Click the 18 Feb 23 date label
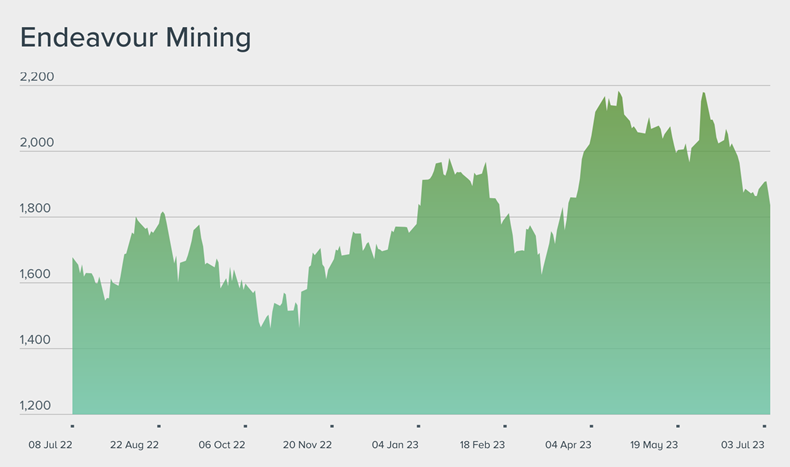Screen dimensions: 790x467 click(x=482, y=445)
